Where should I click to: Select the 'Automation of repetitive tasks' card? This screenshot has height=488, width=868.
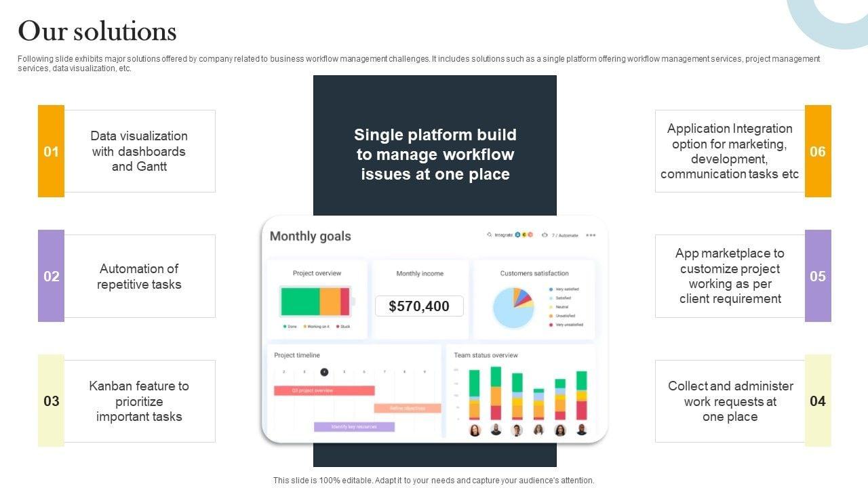pyautogui.click(x=140, y=276)
